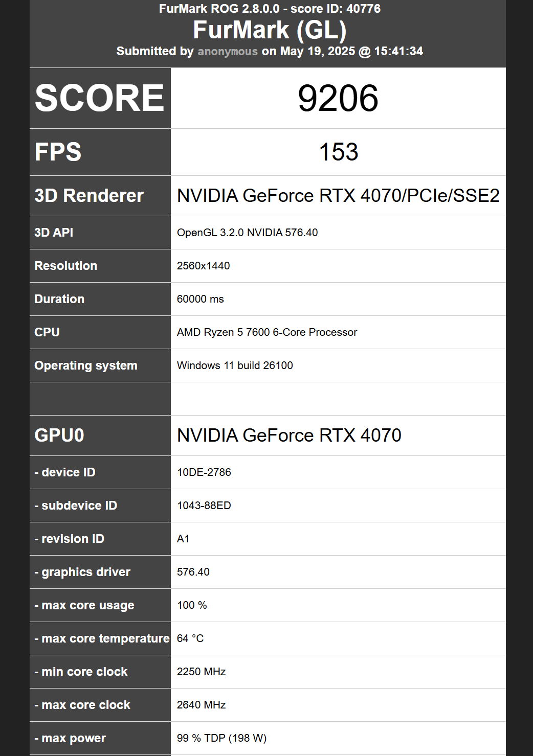Click the device ID label
Image resolution: width=533 pixels, height=756 pixels.
point(65,472)
